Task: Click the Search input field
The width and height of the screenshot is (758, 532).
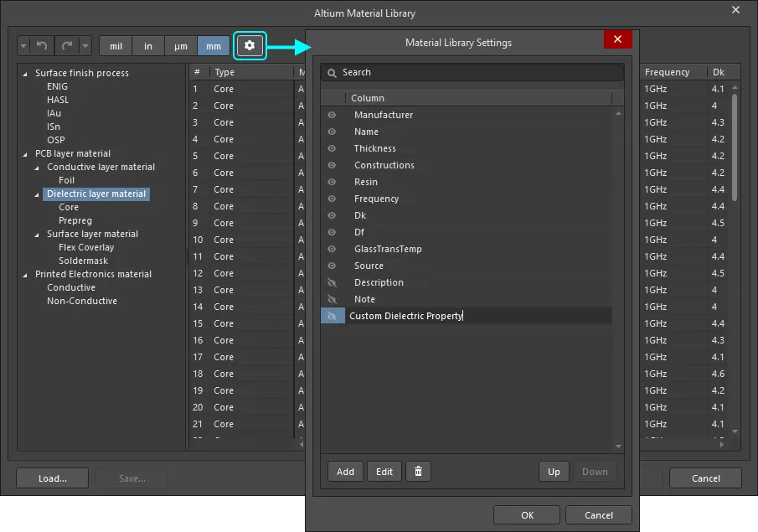Action: coord(477,73)
